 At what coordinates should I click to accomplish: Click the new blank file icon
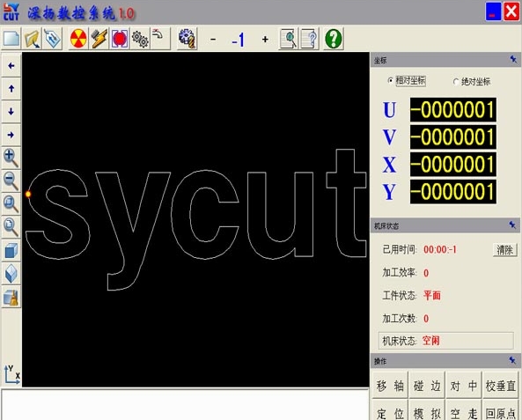11,39
